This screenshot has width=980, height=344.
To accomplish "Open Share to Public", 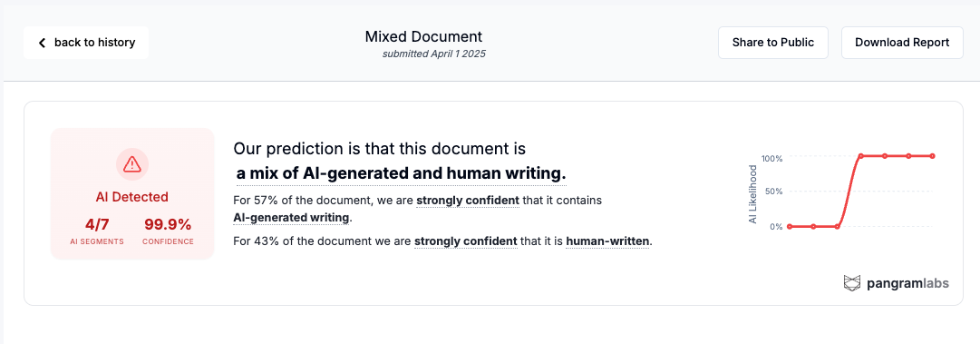I will click(x=773, y=43).
